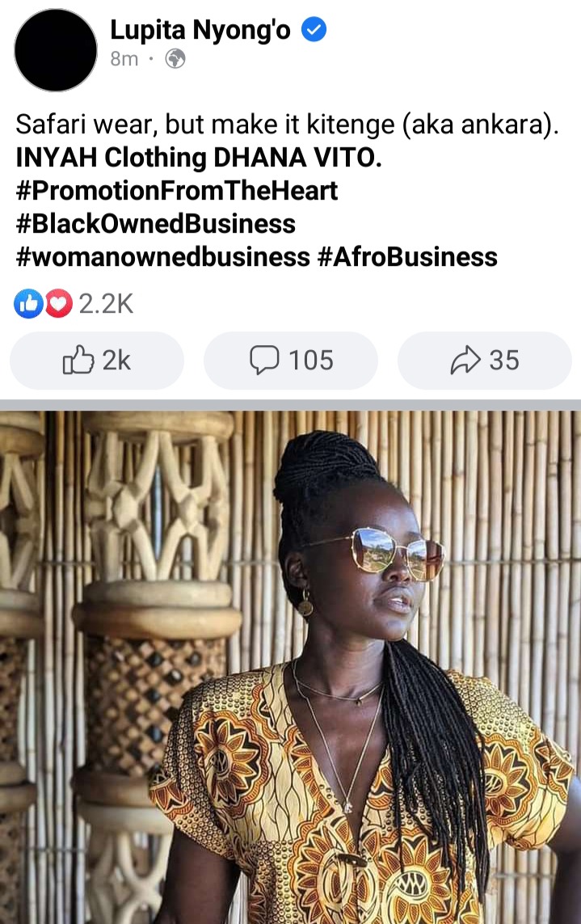Open the #womanownedbusiness hashtag

(162, 257)
